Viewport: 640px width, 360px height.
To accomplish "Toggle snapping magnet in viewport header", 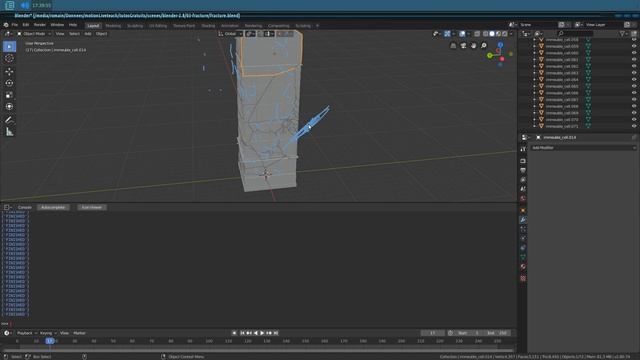I will click(x=260, y=34).
